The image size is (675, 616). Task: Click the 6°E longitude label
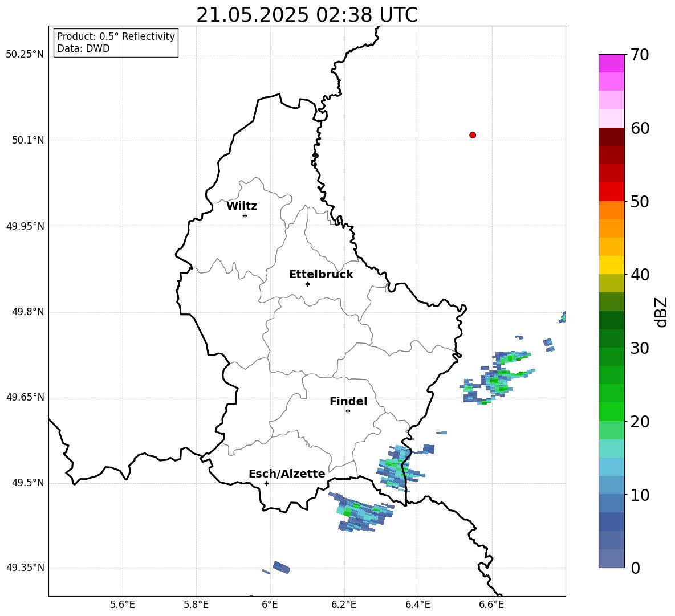pyautogui.click(x=270, y=605)
